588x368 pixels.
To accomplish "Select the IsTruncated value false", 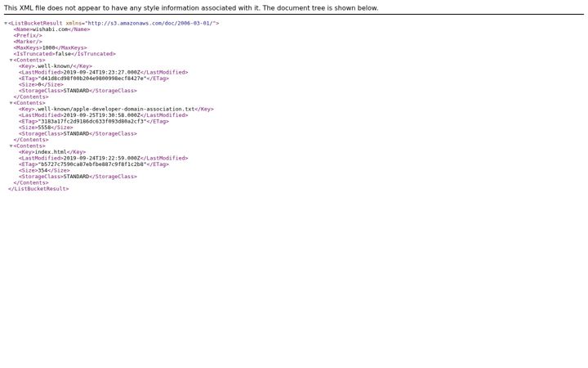I will point(63,54).
